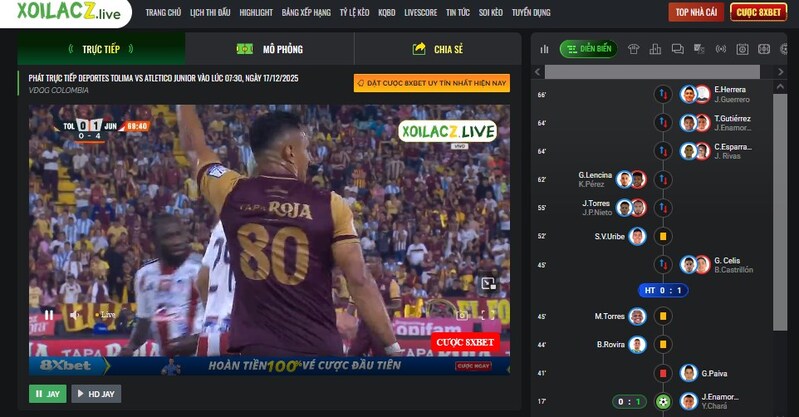Image resolution: width=799 pixels, height=417 pixels.
Task: Open the standings podium icon
Action: coord(655,49)
